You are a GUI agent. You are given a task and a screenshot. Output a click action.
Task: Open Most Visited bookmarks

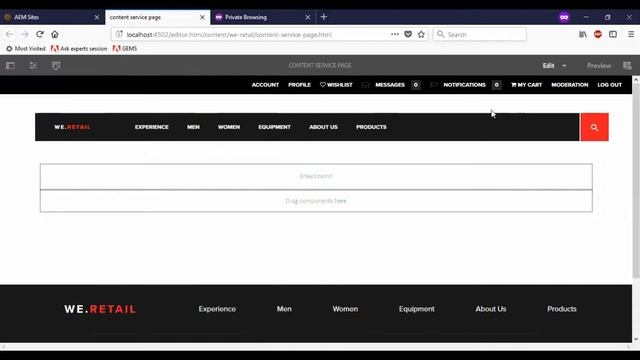coord(26,49)
